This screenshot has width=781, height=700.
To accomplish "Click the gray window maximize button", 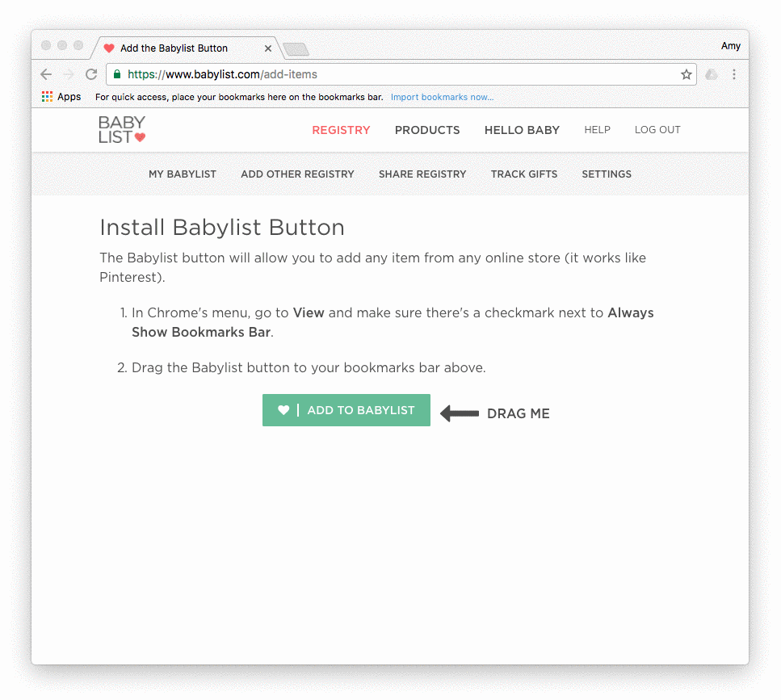I will pyautogui.click(x=78, y=45).
